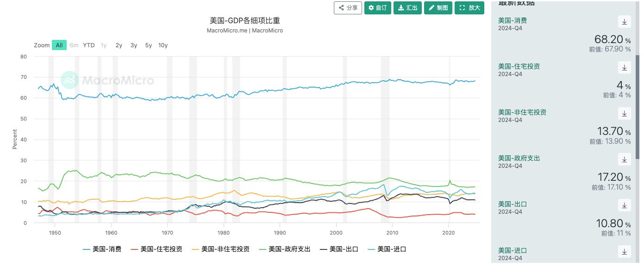Open 美国-非住宅投资 entry in data panel
The image size is (644, 274).
[522, 112]
